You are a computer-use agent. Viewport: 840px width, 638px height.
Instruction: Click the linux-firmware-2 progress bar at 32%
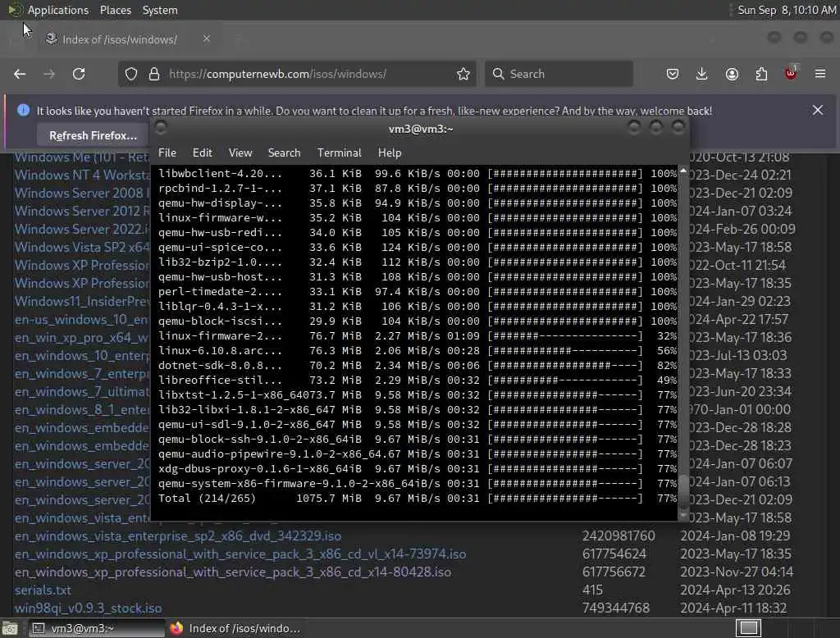point(564,336)
